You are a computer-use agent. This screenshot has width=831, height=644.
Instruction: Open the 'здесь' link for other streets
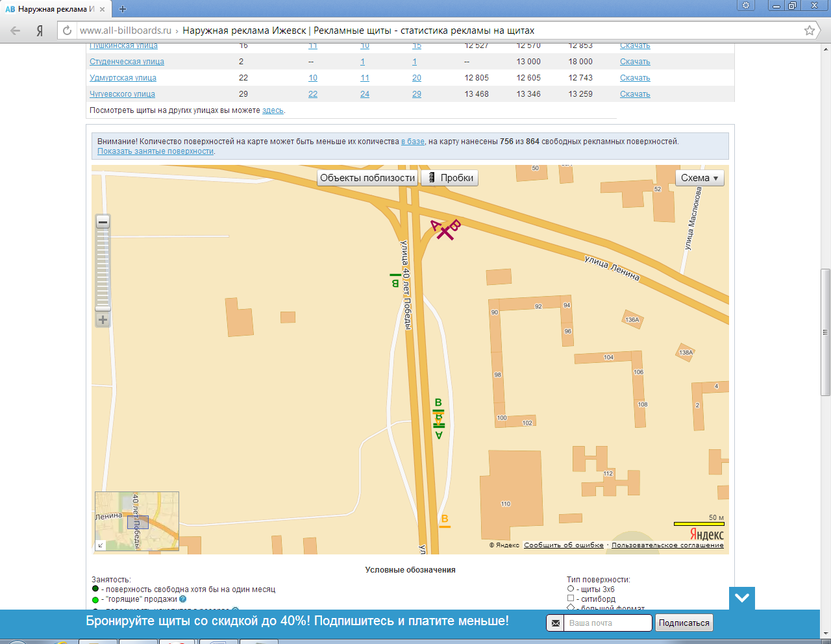[x=273, y=110]
